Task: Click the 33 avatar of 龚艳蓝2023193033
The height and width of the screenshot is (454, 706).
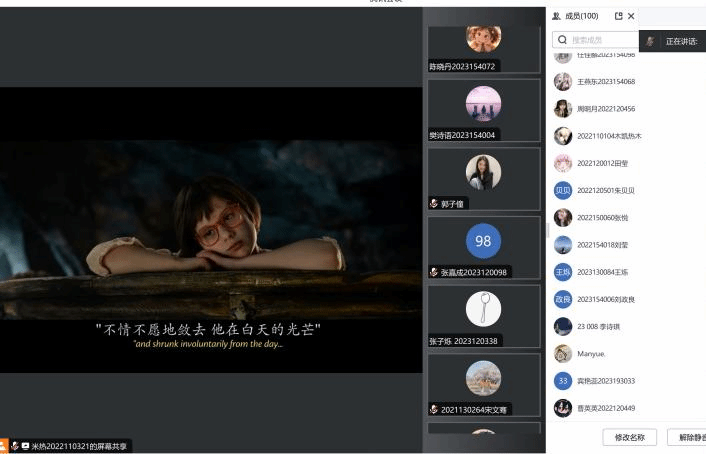Action: coord(563,381)
